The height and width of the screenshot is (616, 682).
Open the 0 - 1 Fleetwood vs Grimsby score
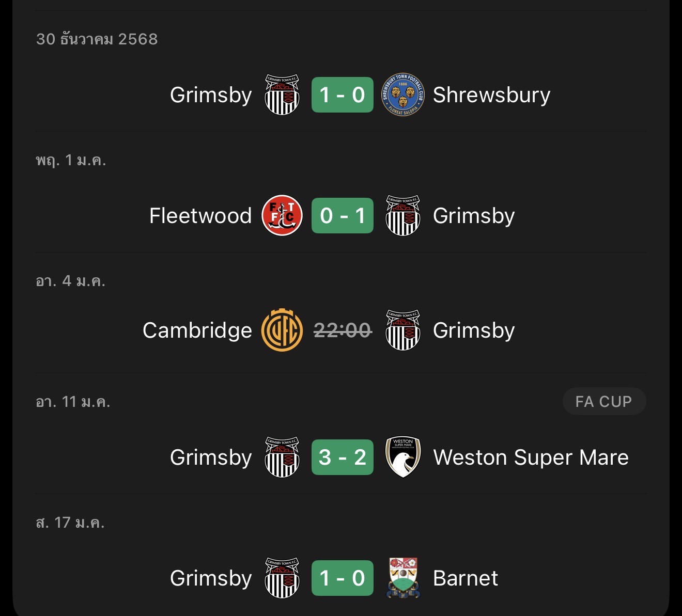pyautogui.click(x=342, y=215)
